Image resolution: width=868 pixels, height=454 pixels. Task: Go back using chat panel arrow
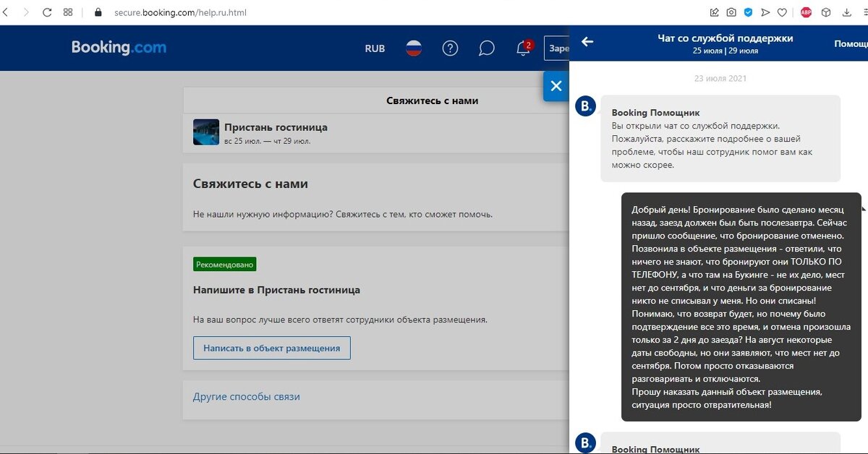[x=587, y=42]
